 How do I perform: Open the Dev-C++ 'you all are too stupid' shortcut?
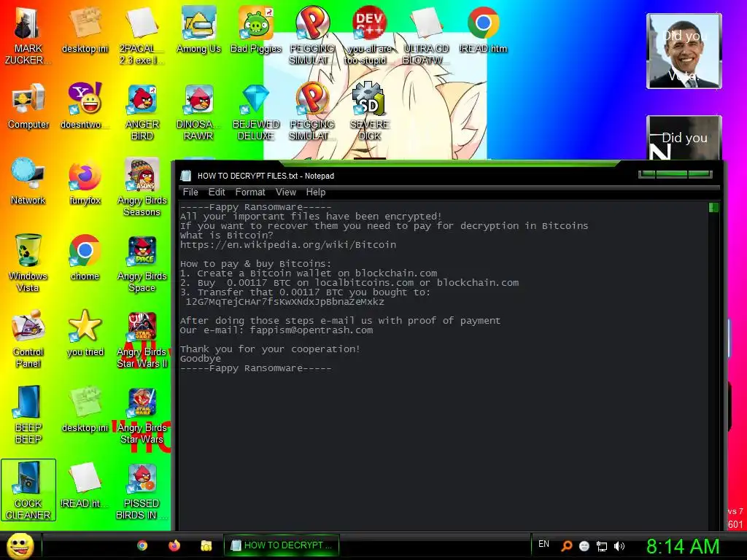coord(369,36)
